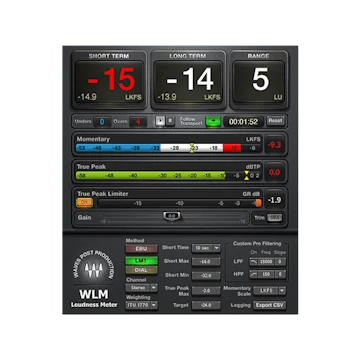The image size is (360, 360).
Task: Pause metering with the pause button
Action: tap(170, 121)
